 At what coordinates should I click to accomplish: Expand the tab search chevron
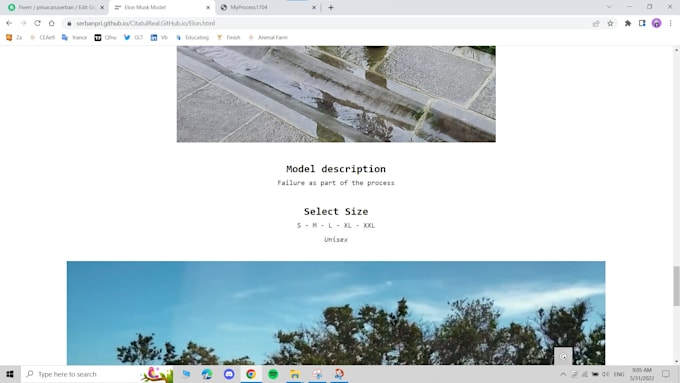(609, 7)
